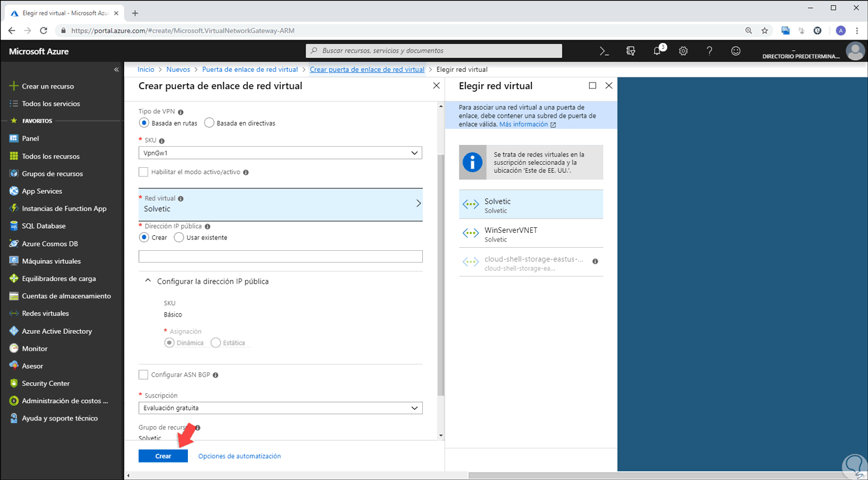The width and height of the screenshot is (868, 480).
Task: Show info for Dirección IP pública
Action: tap(208, 227)
